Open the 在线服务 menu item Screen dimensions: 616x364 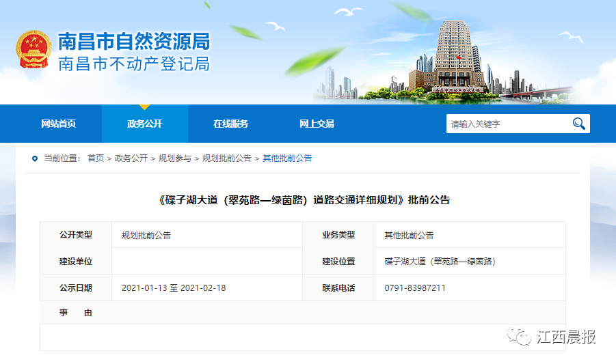click(230, 124)
